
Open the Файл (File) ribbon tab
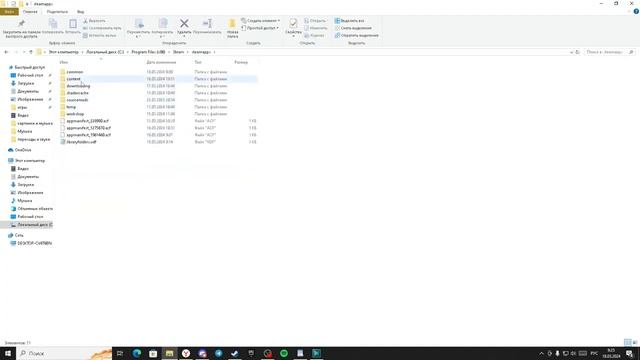9,12
